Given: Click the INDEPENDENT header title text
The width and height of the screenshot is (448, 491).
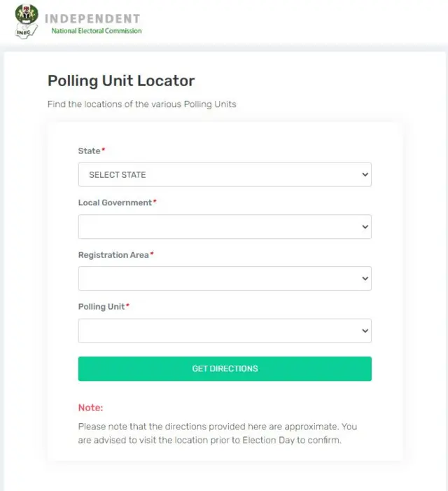Looking at the screenshot, I should coord(92,18).
